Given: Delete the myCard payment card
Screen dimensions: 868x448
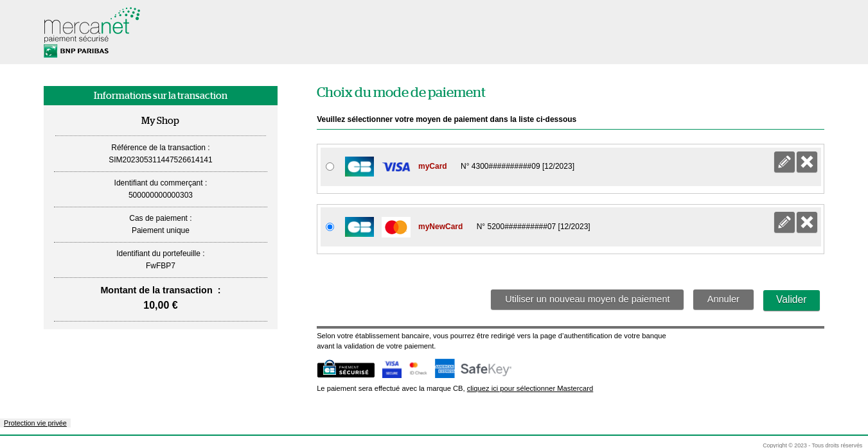Looking at the screenshot, I should [807, 162].
